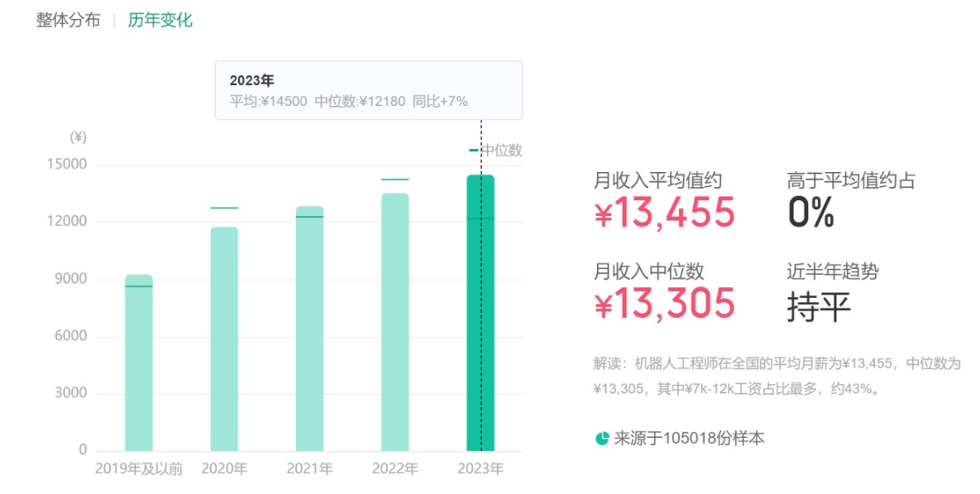Viewport: 980px width, 494px height.
Task: Click the 月收入平均值约 label
Action: [658, 180]
